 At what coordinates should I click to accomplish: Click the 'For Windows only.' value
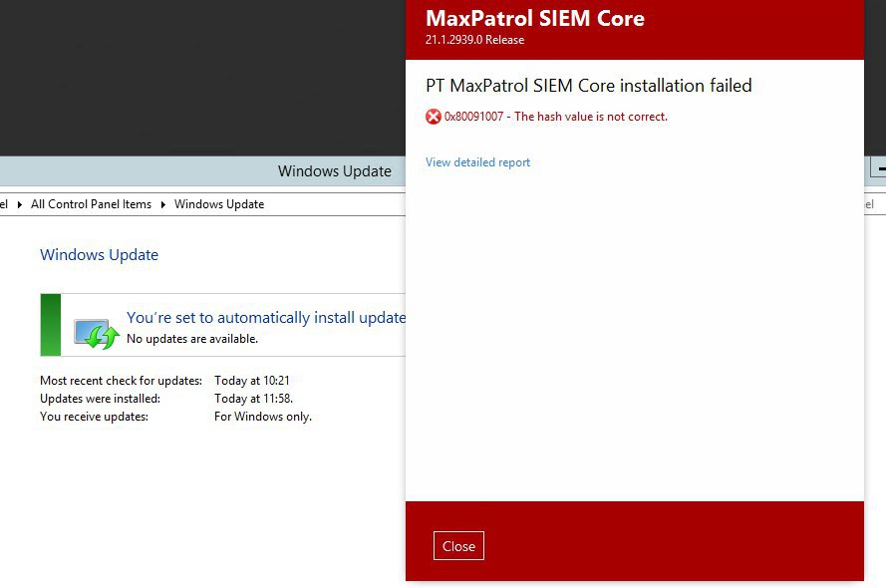[x=263, y=417]
